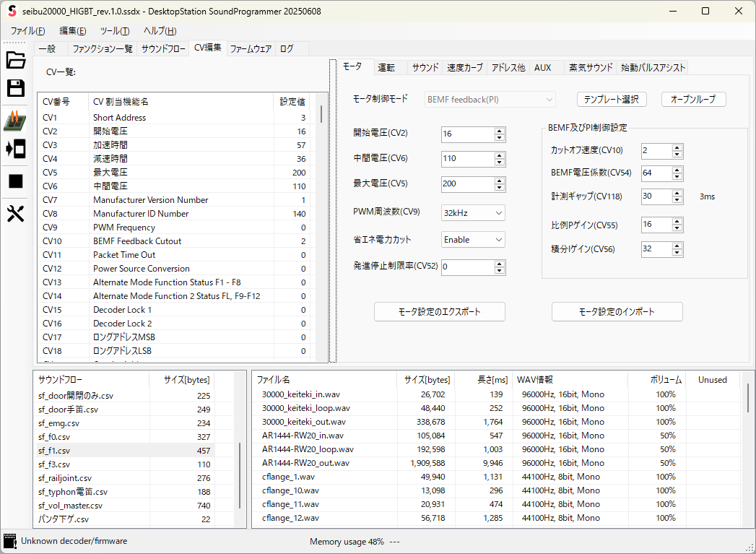Save project with the floppy disk icon
This screenshot has width=756, height=554.
(x=15, y=88)
